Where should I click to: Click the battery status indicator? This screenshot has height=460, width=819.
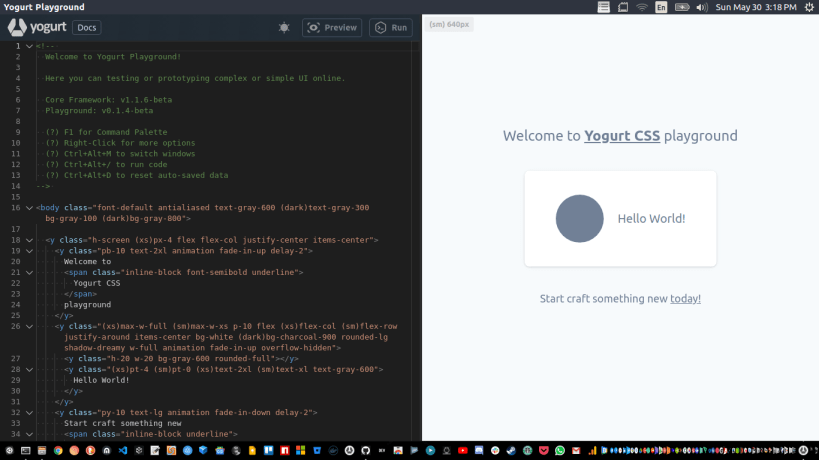pos(682,7)
